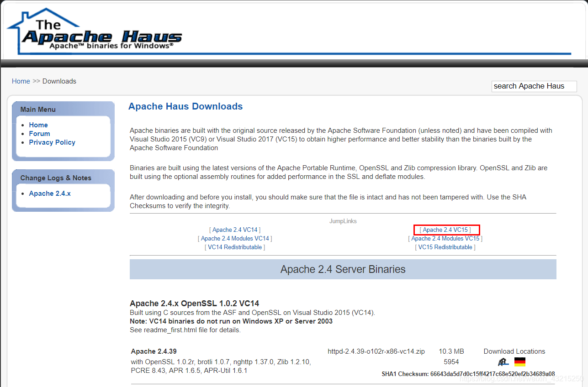Open the VC15 Redistributable link

pyautogui.click(x=445, y=247)
